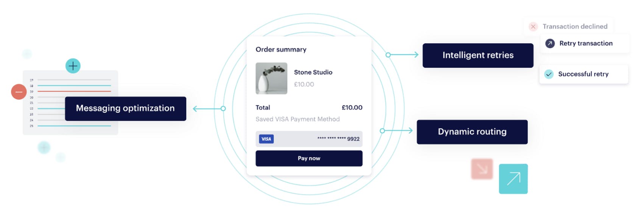644x216 pixels.
Task: Click the teal up-right arrow tile
Action: (513, 179)
